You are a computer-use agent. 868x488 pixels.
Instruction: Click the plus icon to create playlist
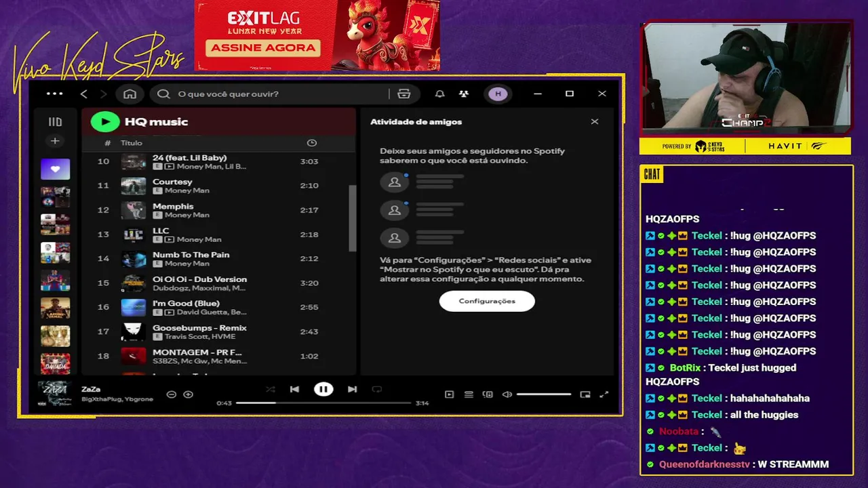click(x=55, y=141)
